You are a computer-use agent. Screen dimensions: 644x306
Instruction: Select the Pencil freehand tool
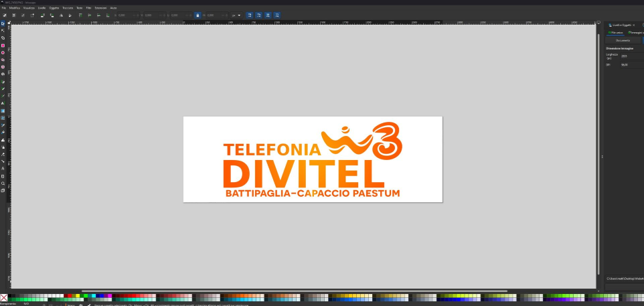3,88
